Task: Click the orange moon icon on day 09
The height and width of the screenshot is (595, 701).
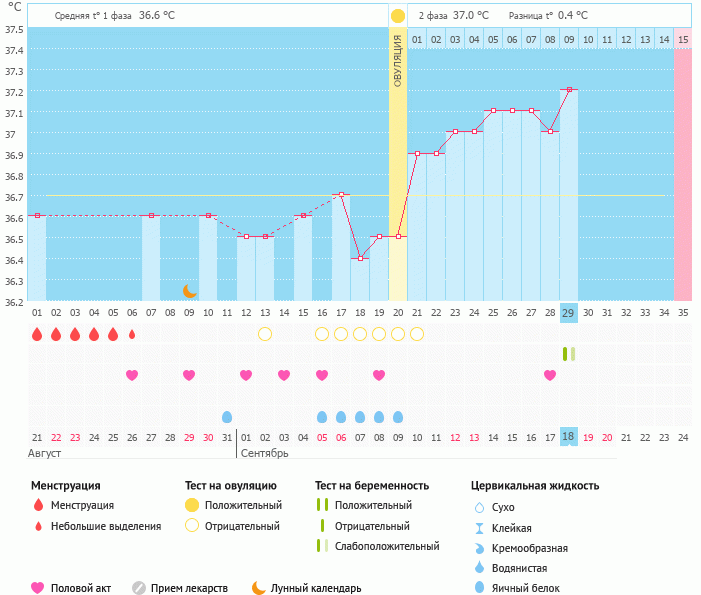Action: coord(189,291)
